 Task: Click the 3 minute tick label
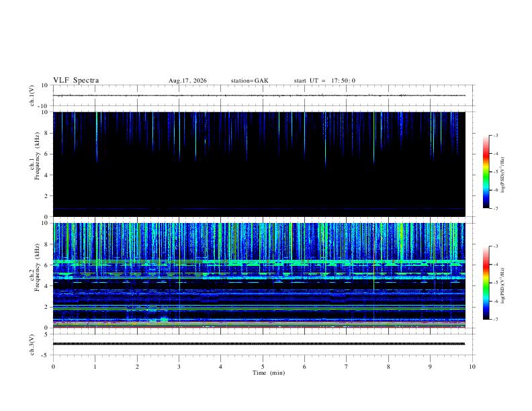click(x=179, y=367)
